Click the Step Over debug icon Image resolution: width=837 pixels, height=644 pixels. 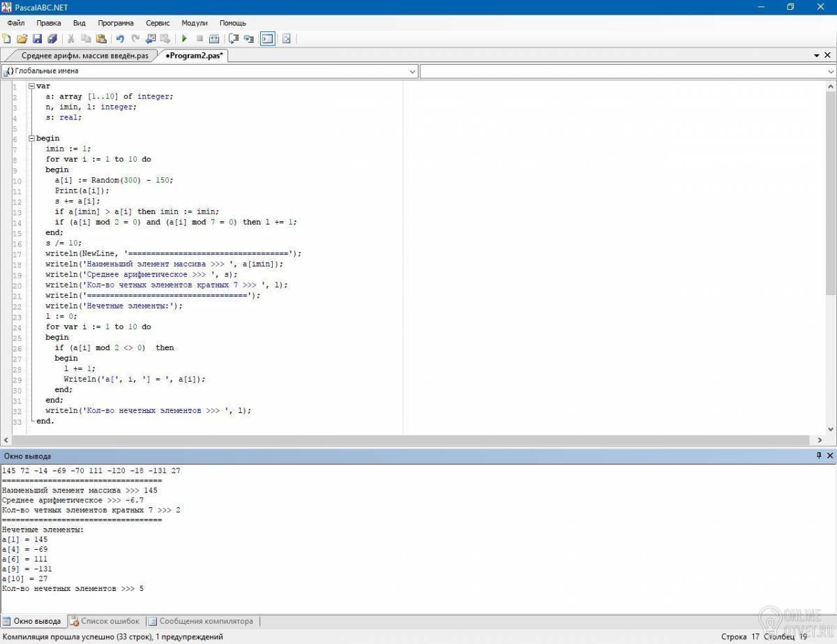pos(234,39)
